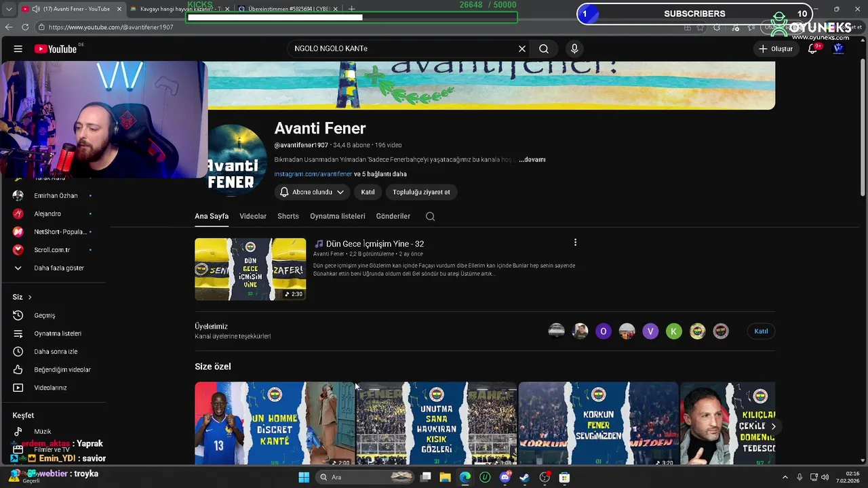Open Geçmiş history in sidebar

(45, 316)
